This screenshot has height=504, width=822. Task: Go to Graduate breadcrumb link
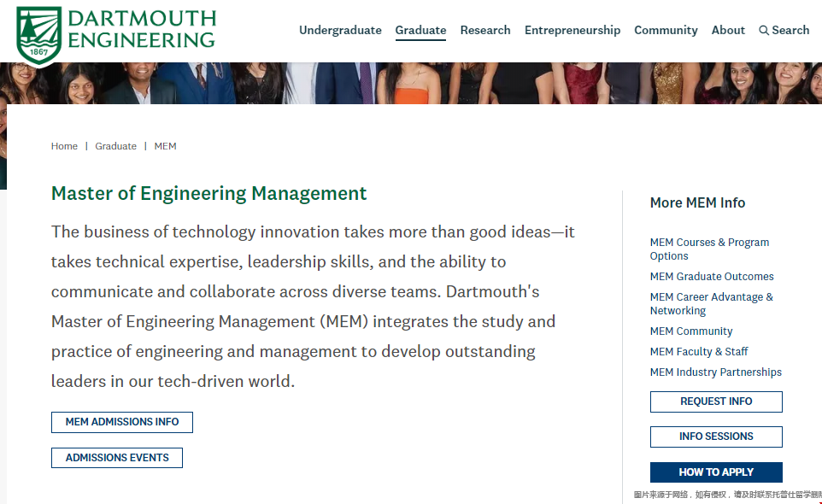click(x=116, y=146)
